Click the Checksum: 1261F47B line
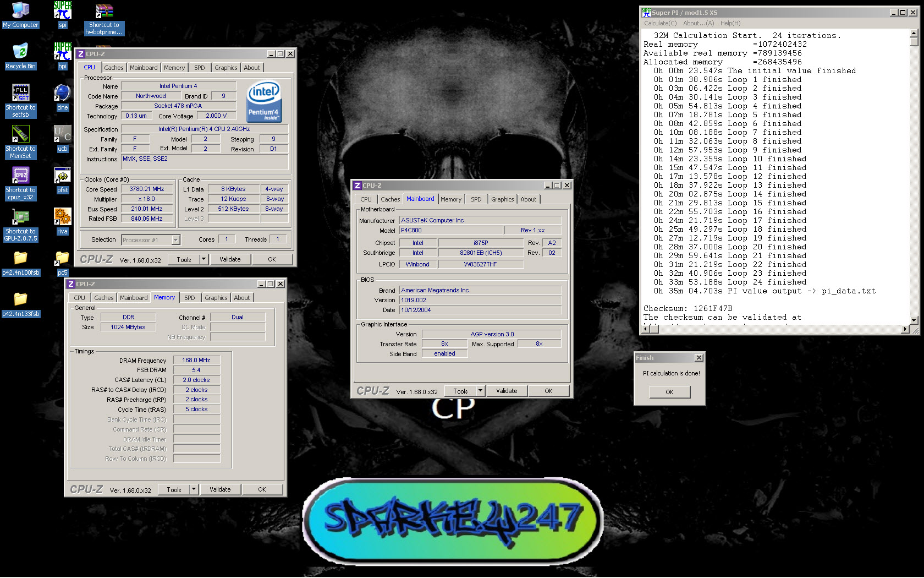This screenshot has width=924, height=578. [x=688, y=309]
